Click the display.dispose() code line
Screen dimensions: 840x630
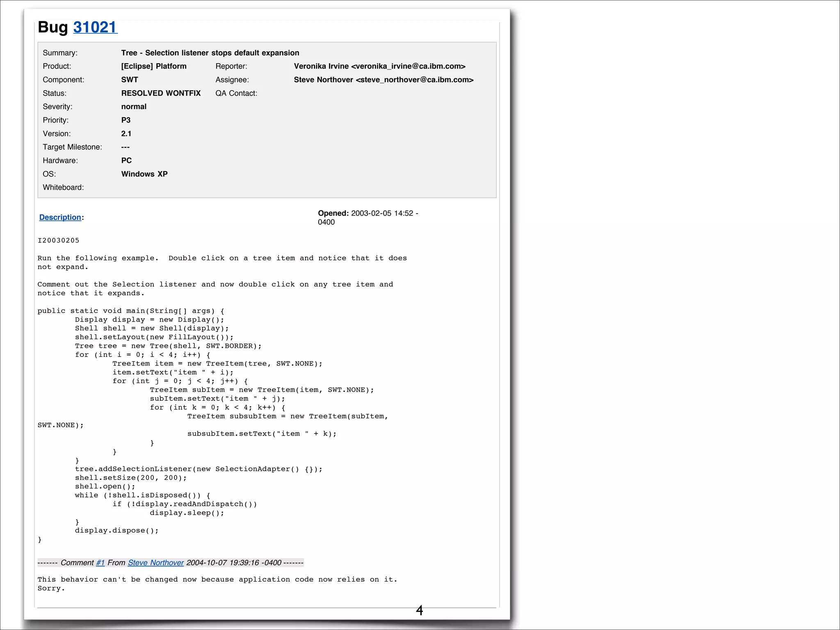click(x=116, y=531)
